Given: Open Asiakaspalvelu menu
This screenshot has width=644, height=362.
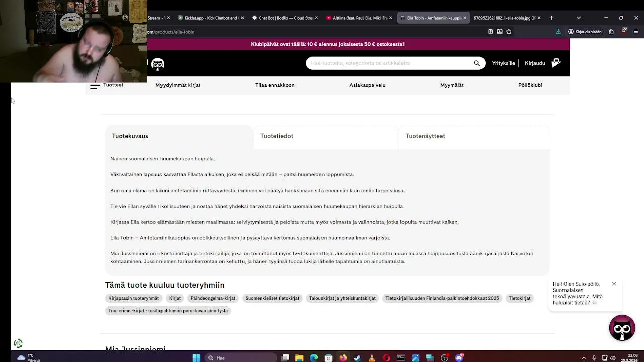Looking at the screenshot, I should click(x=367, y=85).
